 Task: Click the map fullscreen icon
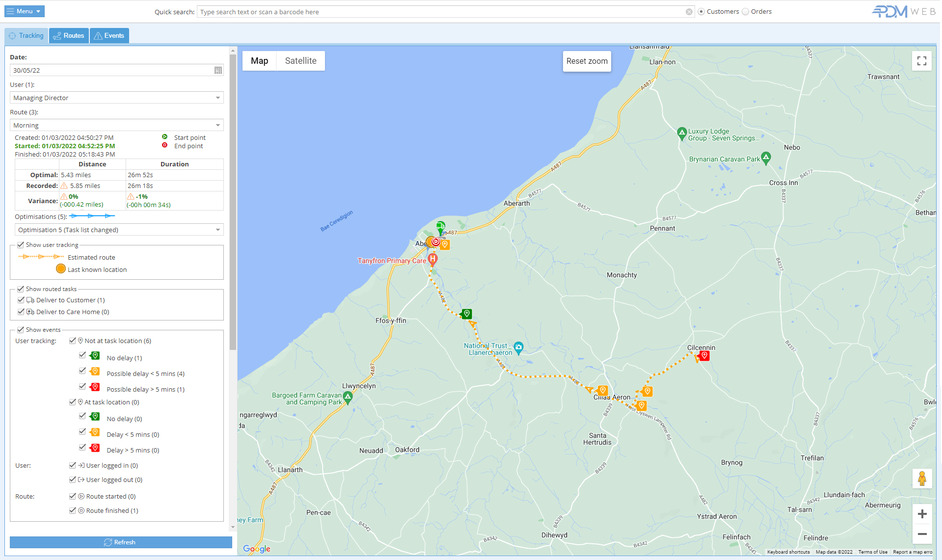coord(921,61)
